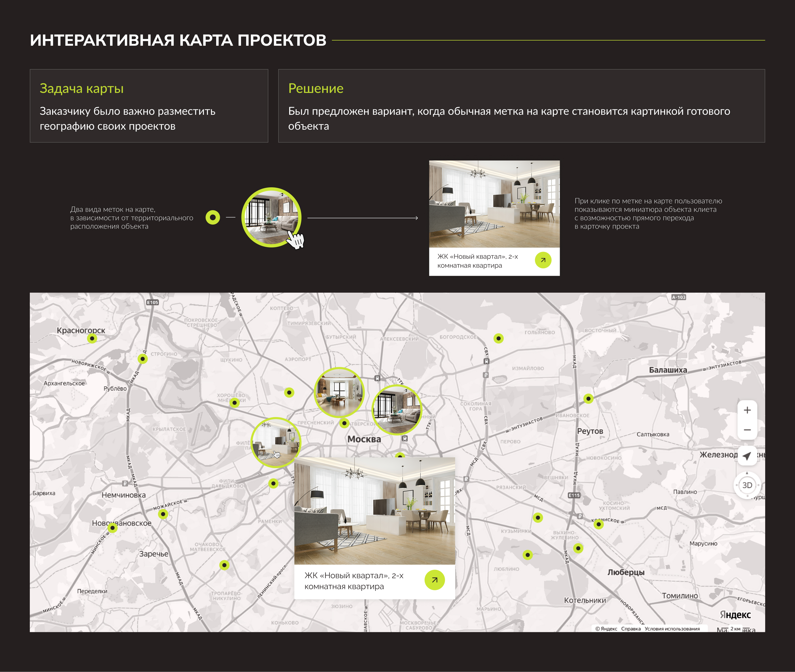Select marker above Ивановское near Реутов
This screenshot has width=795, height=672.
click(589, 399)
